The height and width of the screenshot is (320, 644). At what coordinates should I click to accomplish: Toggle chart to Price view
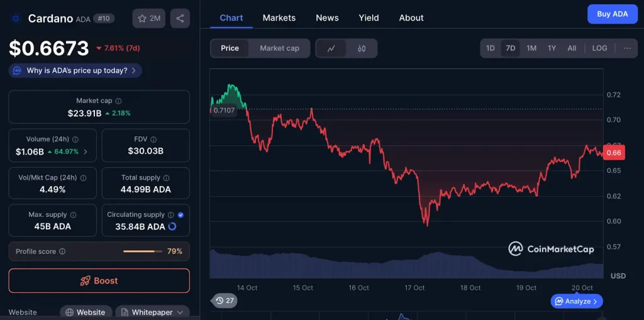click(230, 48)
